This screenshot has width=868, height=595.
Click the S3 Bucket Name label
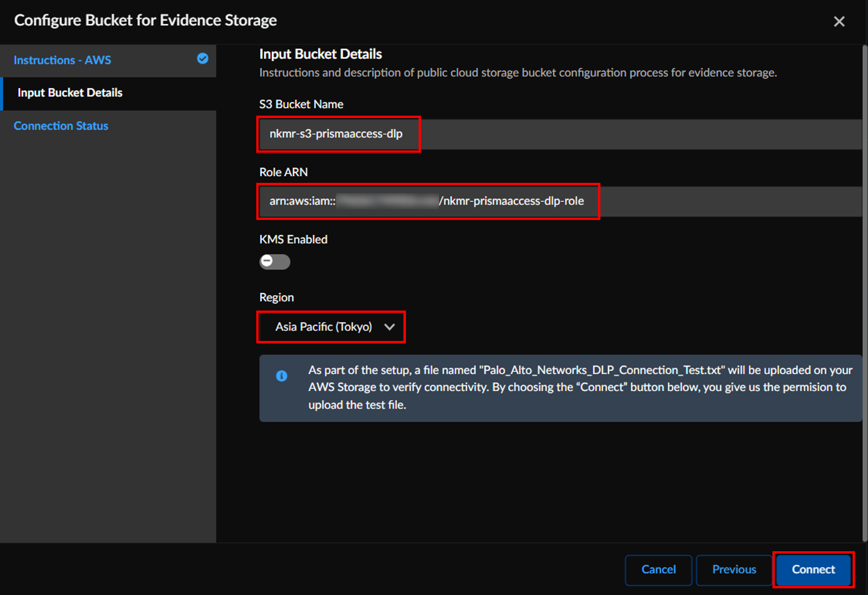pos(301,104)
